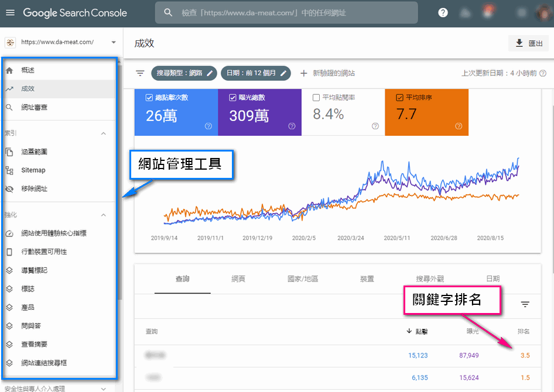
Task: Switch to the 日期 tab
Action: coord(493,278)
